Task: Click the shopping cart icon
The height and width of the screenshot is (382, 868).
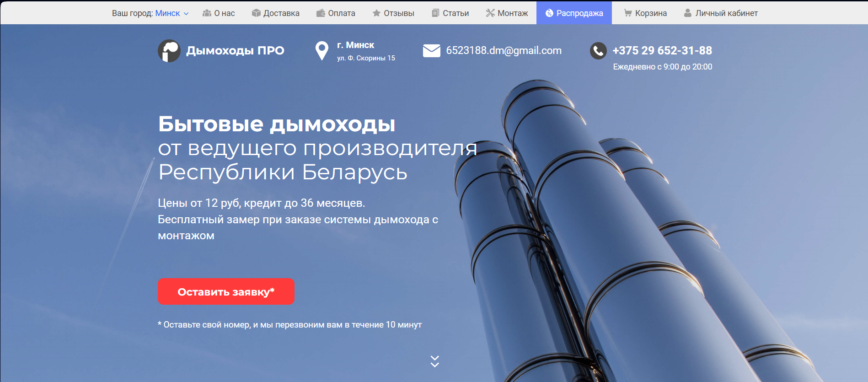Action: tap(628, 13)
